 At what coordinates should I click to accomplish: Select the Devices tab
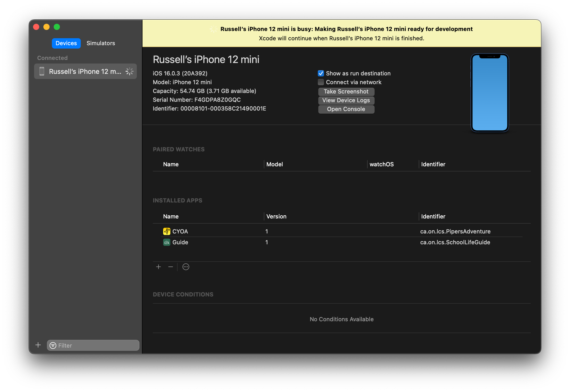(66, 43)
